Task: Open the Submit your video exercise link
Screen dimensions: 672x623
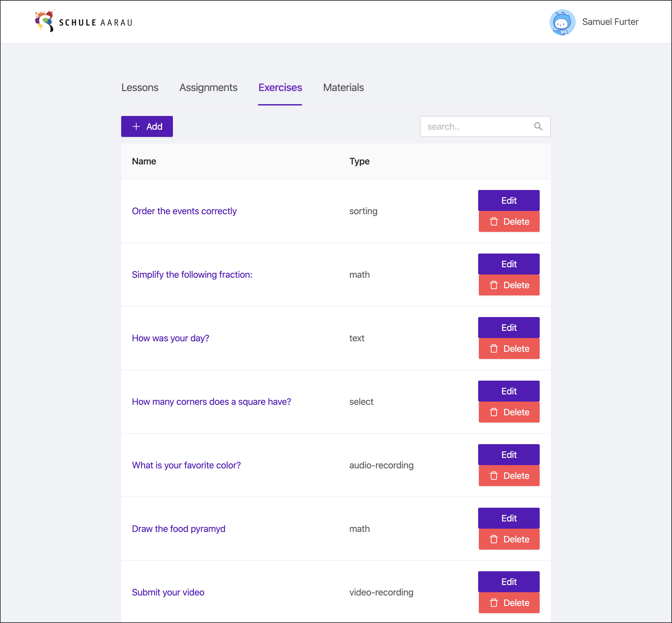Action: pos(168,592)
